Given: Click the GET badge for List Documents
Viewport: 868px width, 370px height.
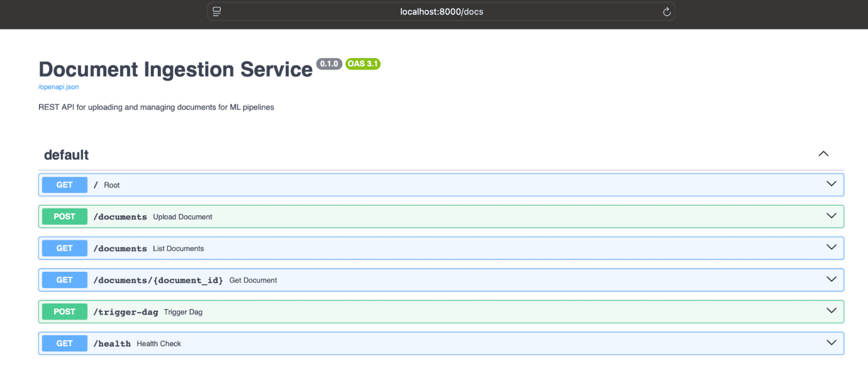Looking at the screenshot, I should click(64, 248).
